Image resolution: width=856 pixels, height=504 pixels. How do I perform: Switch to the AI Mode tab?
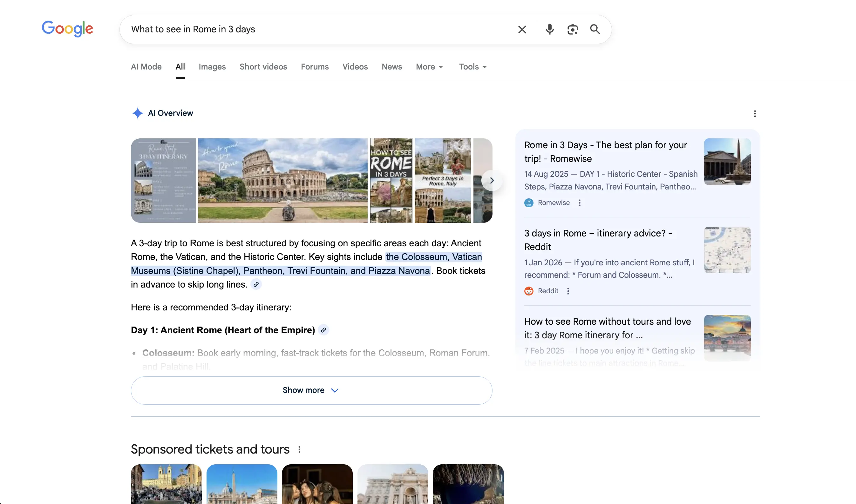146,67
